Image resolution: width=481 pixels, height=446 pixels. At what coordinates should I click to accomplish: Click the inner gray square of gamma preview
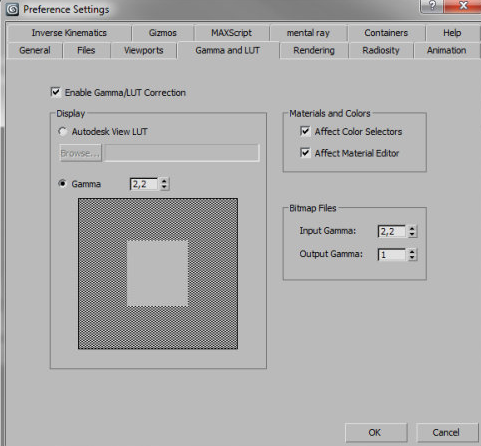point(157,273)
